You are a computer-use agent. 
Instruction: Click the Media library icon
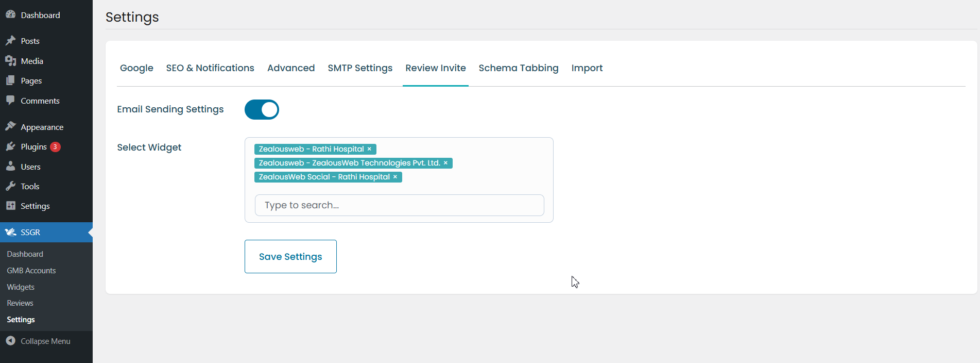[x=10, y=61]
